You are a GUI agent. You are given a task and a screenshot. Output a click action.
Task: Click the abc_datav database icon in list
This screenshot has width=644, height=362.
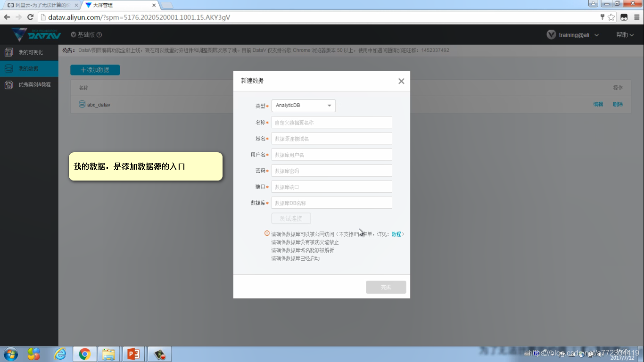click(82, 104)
